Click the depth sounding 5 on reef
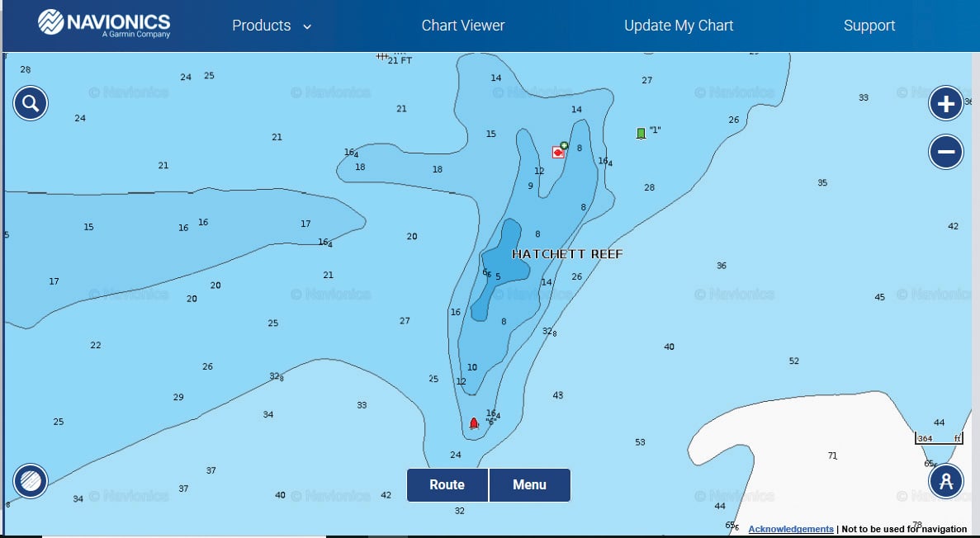 (x=498, y=276)
